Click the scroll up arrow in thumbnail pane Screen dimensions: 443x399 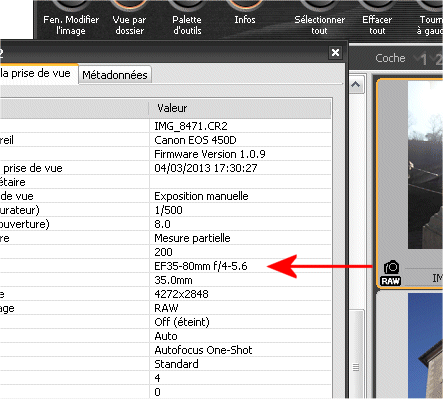356,85
